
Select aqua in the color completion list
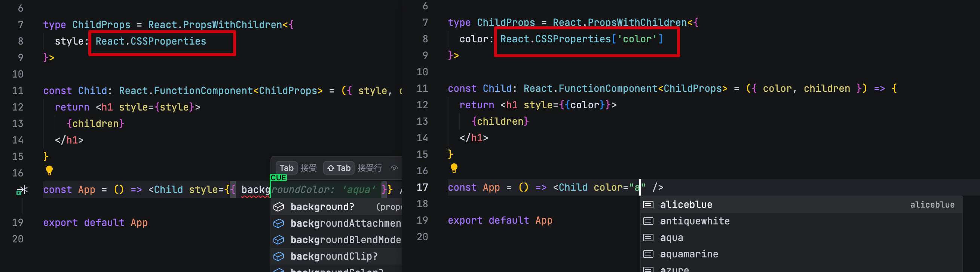pos(802,237)
